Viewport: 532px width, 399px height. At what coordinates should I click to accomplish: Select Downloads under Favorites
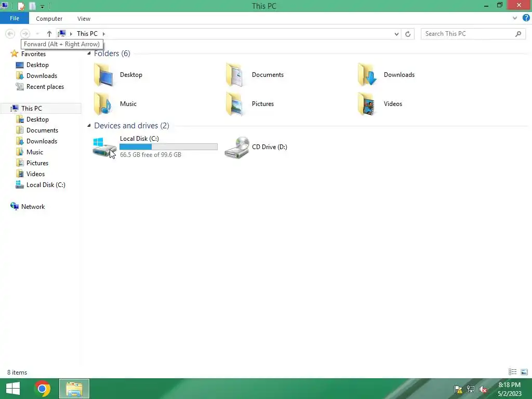point(42,76)
